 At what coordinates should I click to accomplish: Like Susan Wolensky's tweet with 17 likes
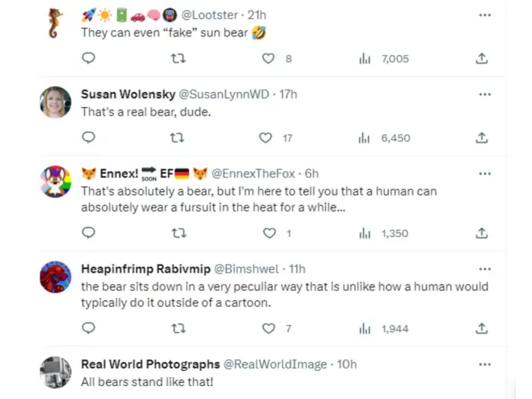click(x=265, y=138)
